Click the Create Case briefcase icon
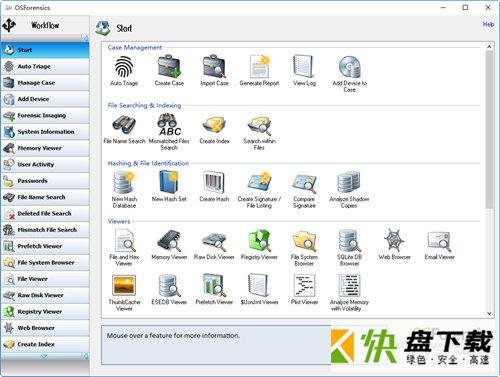The image size is (500, 377). coord(169,66)
